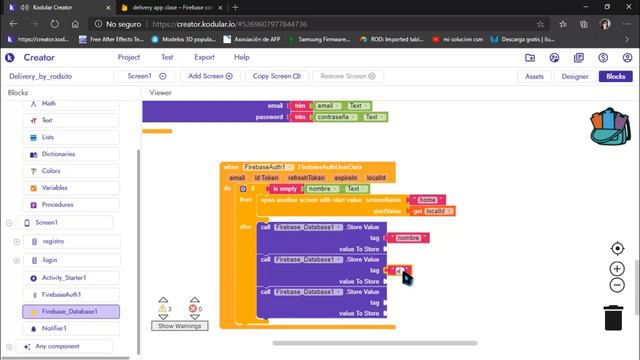
Task: Zoom out the blocks workspace
Action: click(x=617, y=285)
